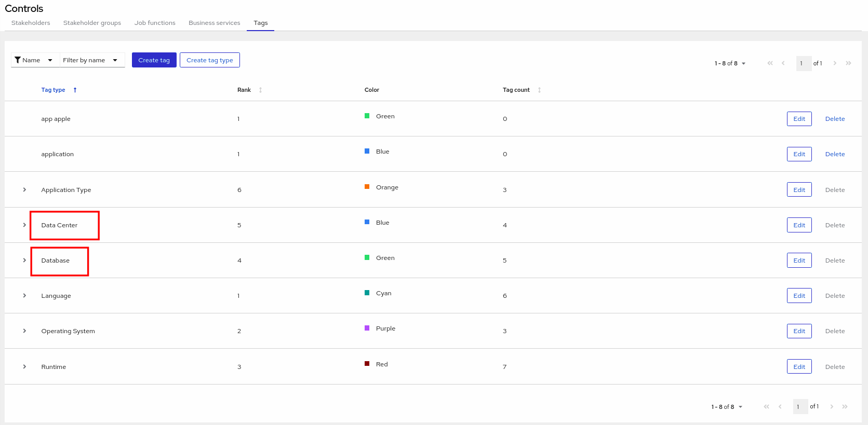Click the Tag count sort icon
Screen dimensions: 868x425
point(539,90)
